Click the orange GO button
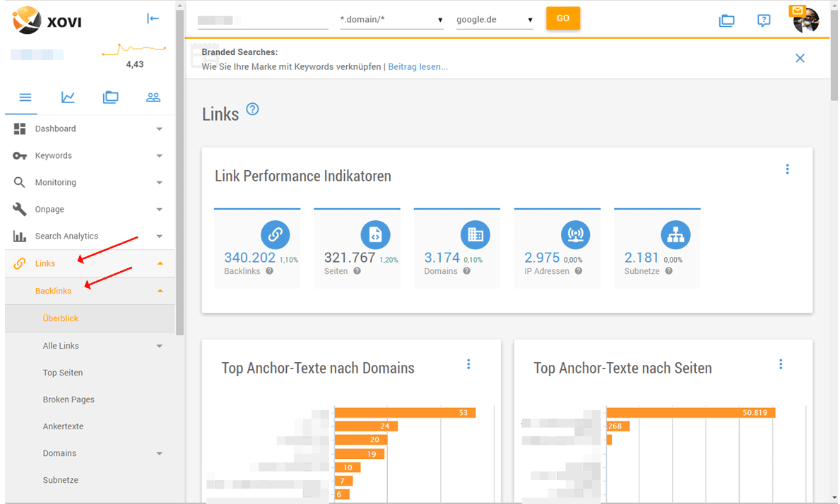This screenshot has height=504, width=840. (x=563, y=18)
